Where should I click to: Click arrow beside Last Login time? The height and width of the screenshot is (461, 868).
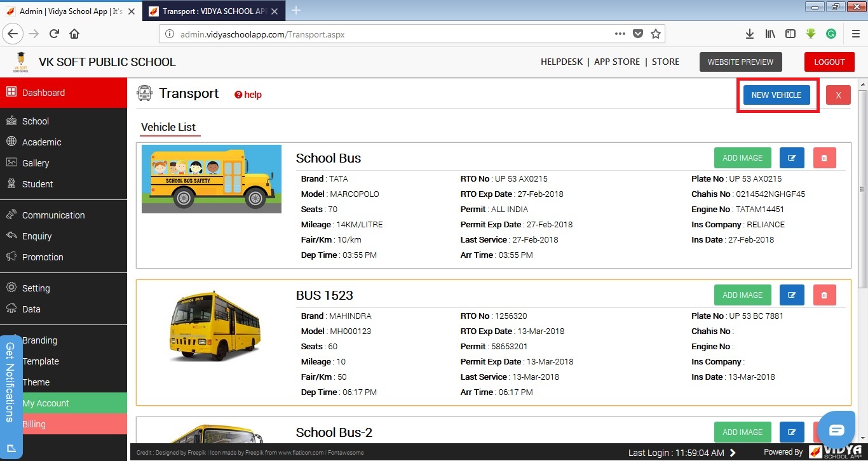pos(733,453)
